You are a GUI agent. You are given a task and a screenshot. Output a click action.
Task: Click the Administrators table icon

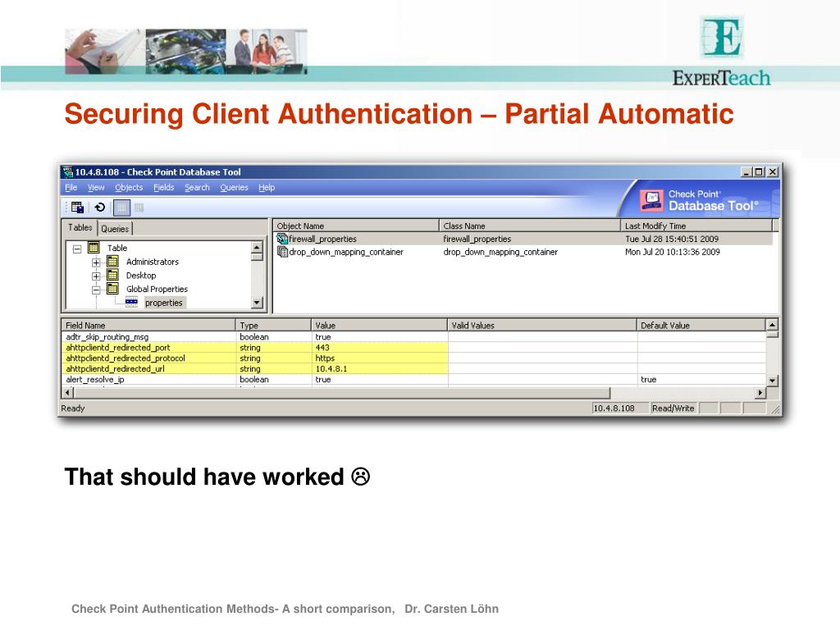click(x=112, y=262)
